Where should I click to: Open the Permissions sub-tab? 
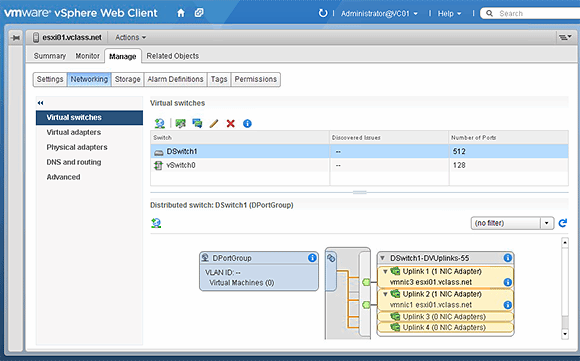click(x=256, y=79)
